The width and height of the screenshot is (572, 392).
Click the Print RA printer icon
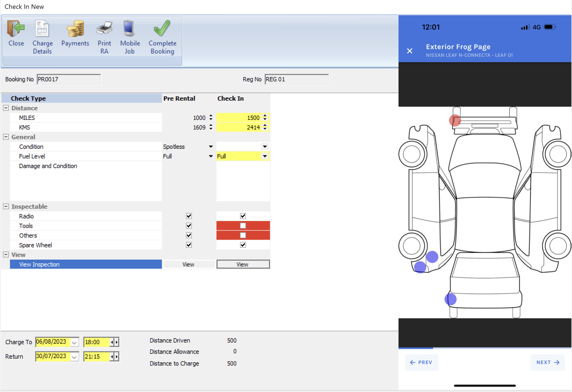104,29
